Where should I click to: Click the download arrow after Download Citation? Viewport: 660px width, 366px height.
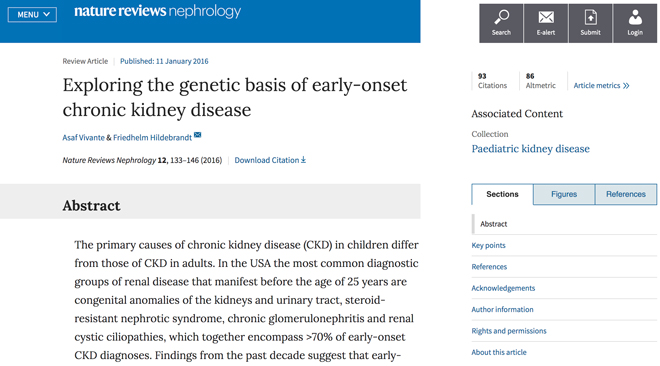(x=303, y=160)
